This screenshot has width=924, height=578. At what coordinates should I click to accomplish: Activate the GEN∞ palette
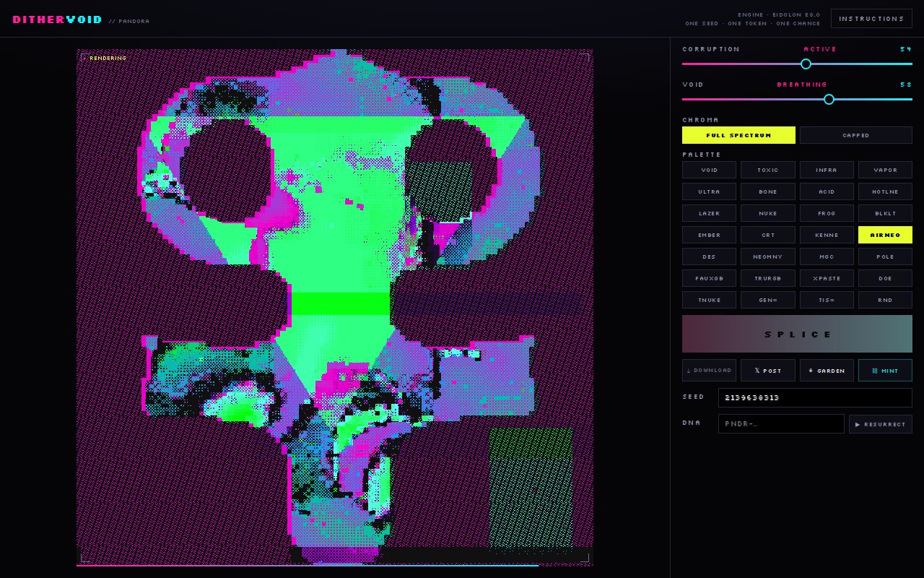768,300
